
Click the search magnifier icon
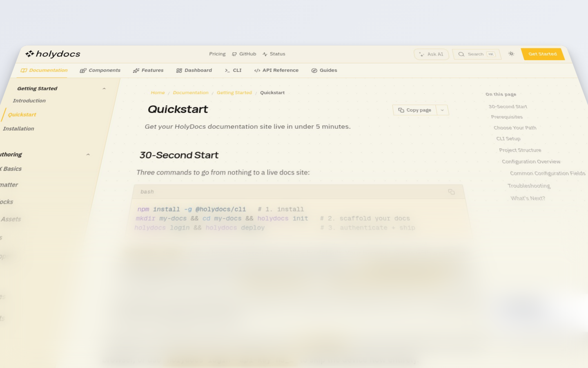(x=461, y=54)
